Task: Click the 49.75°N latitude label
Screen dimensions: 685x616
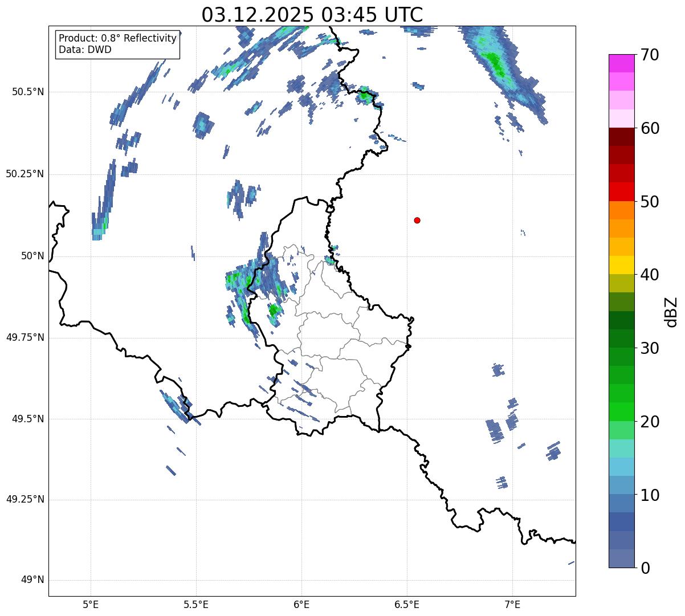Action: (x=25, y=337)
